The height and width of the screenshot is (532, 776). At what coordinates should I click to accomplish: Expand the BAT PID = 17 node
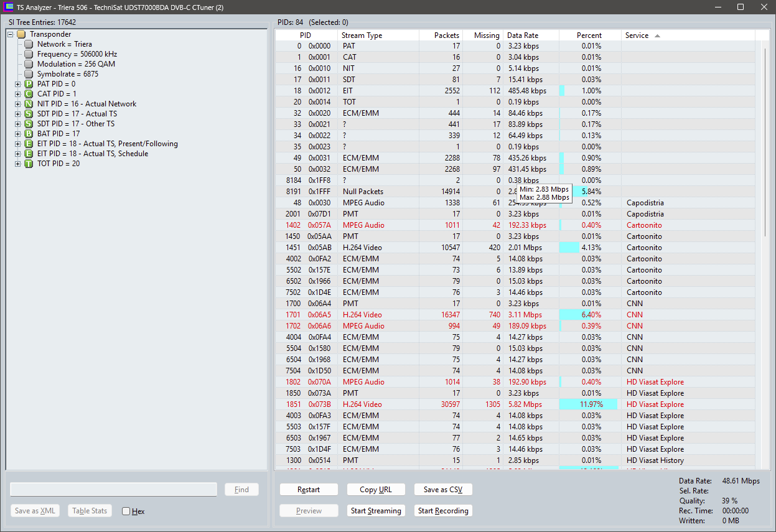point(18,134)
